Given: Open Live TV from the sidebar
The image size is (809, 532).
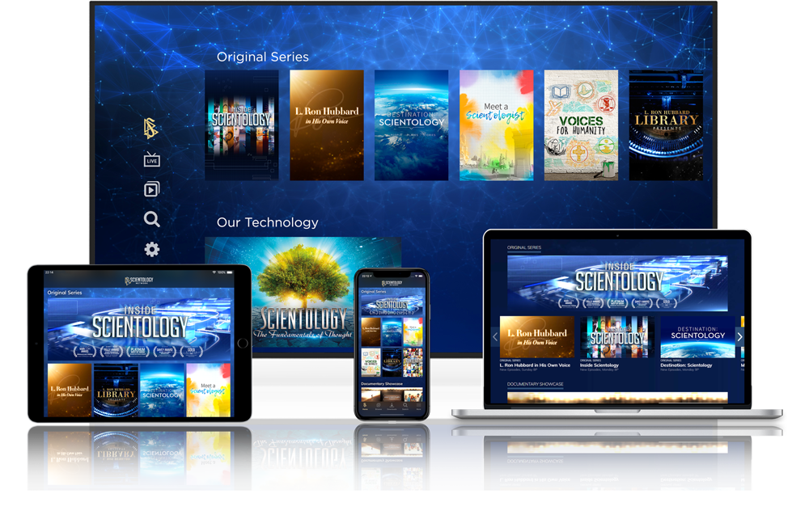Looking at the screenshot, I should click(x=151, y=161).
